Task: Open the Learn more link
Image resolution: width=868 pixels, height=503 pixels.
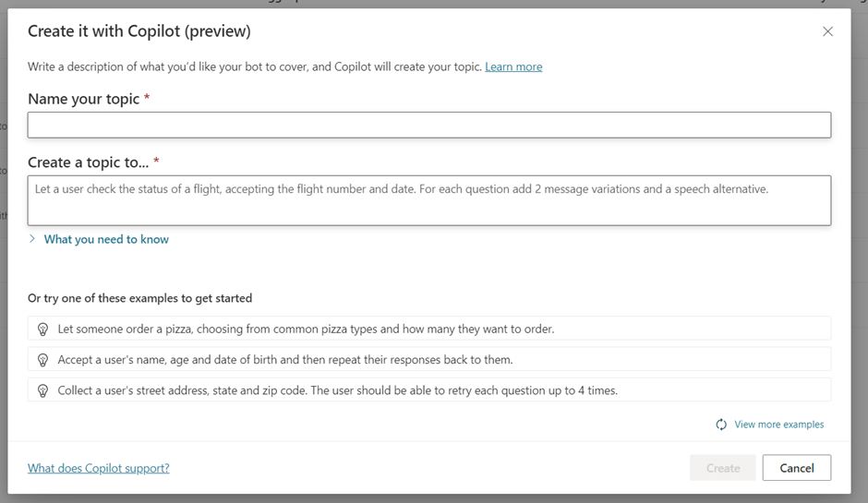Action: [x=513, y=66]
